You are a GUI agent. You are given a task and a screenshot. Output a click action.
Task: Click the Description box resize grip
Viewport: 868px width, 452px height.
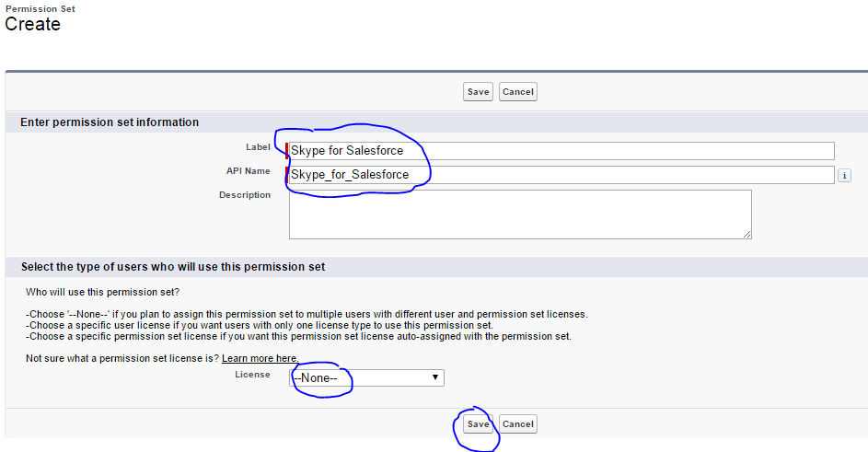click(746, 235)
